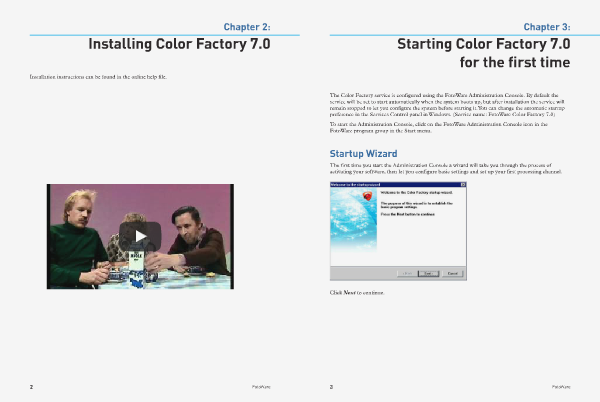Click the FotoWare footer on the Chapter 2 page
Screen dimensions: 600x402
[261, 387]
